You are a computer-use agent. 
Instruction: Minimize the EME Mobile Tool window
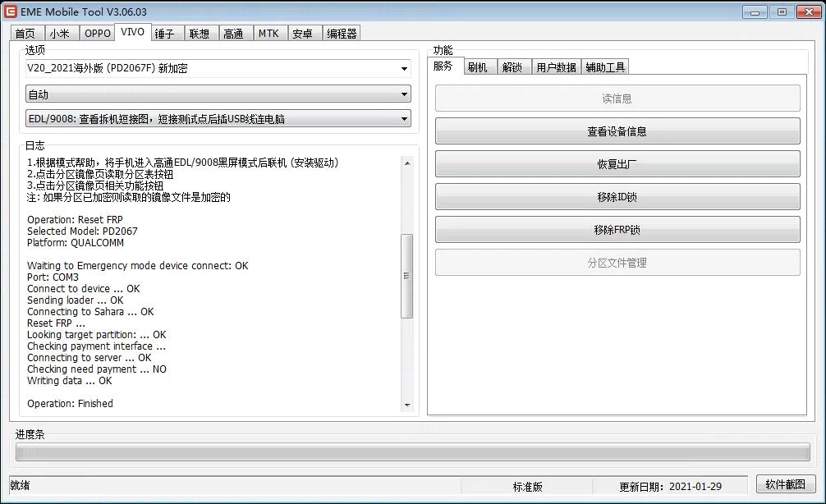(x=755, y=11)
